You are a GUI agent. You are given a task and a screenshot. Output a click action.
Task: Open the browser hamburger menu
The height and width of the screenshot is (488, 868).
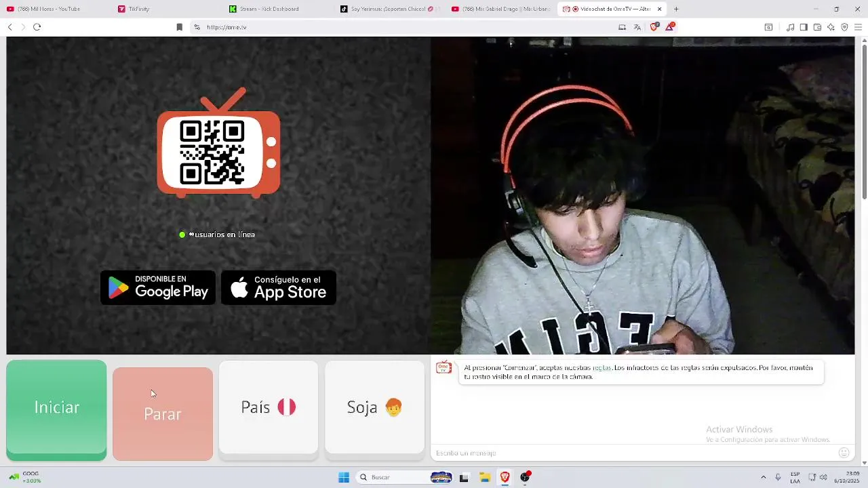pos(858,27)
